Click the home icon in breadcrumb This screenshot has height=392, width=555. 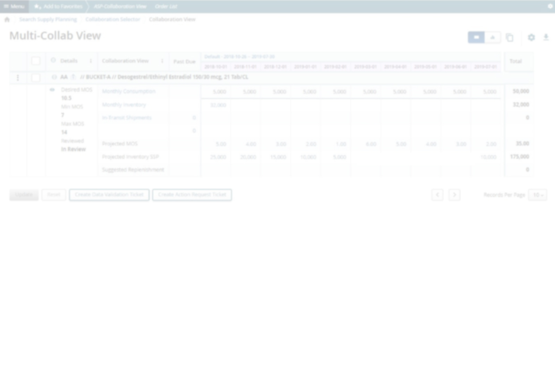[x=7, y=19]
